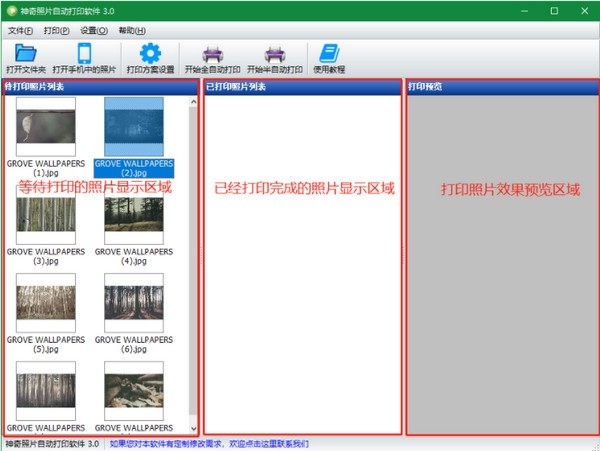
Task: Click the 已打印照片列表 panel header
Action: (x=303, y=87)
